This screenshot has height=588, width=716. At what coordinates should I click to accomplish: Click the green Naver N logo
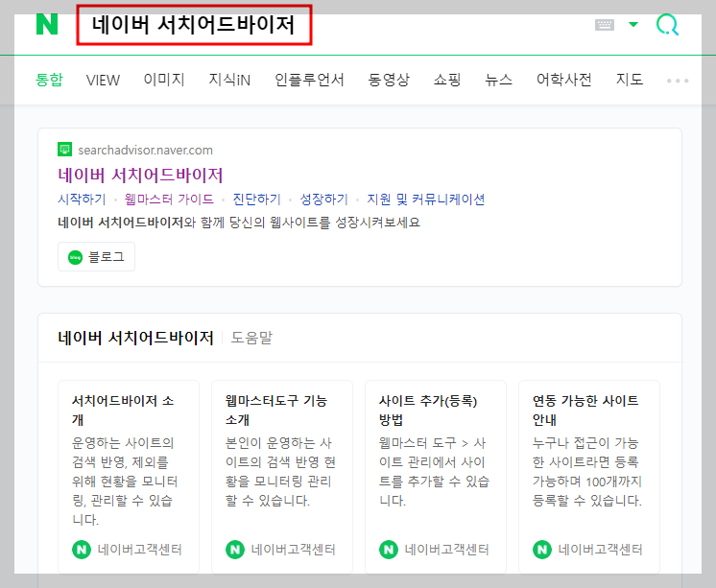(x=47, y=24)
